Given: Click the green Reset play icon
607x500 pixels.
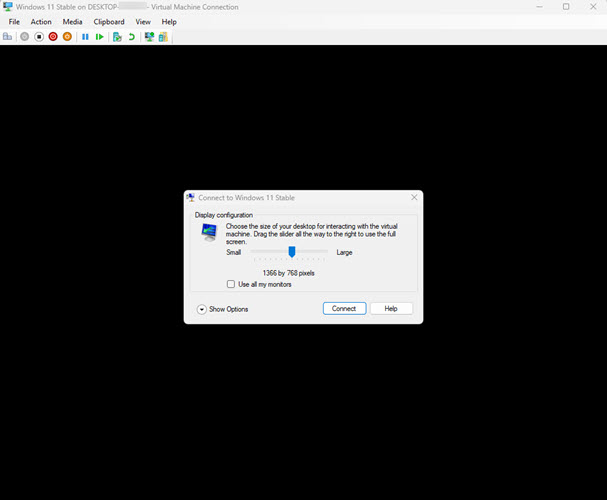Looking at the screenshot, I should (x=99, y=37).
